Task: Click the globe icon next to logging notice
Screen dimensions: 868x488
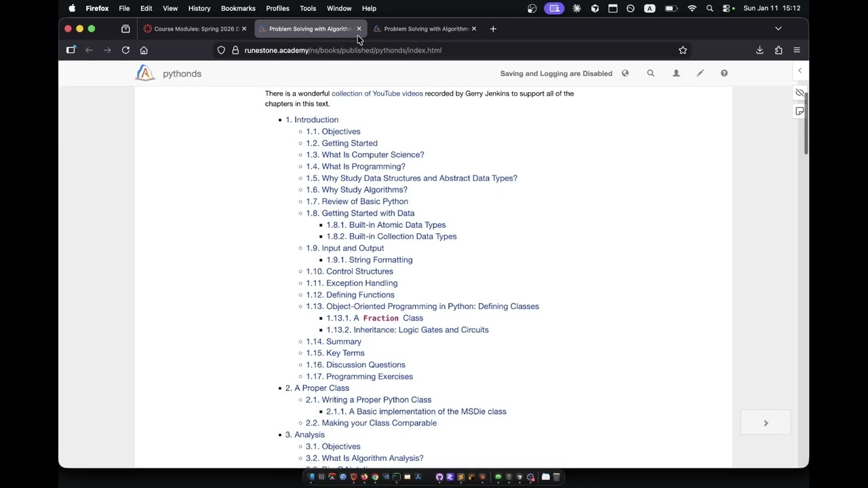Action: coord(625,73)
